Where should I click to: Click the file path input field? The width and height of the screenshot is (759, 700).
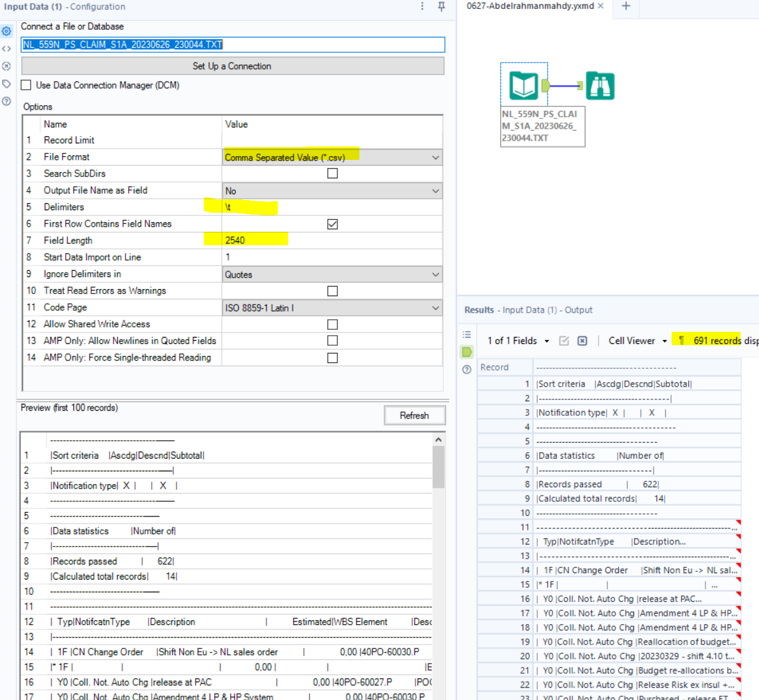pos(233,45)
